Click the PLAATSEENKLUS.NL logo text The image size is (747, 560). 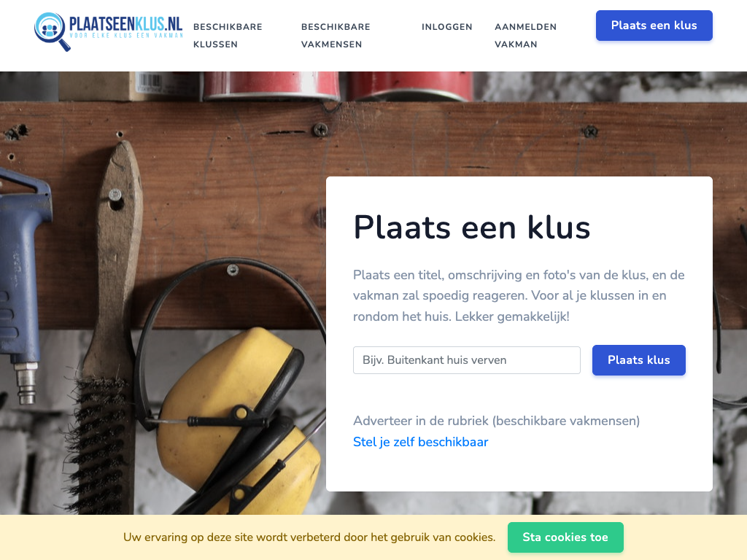pos(125,23)
